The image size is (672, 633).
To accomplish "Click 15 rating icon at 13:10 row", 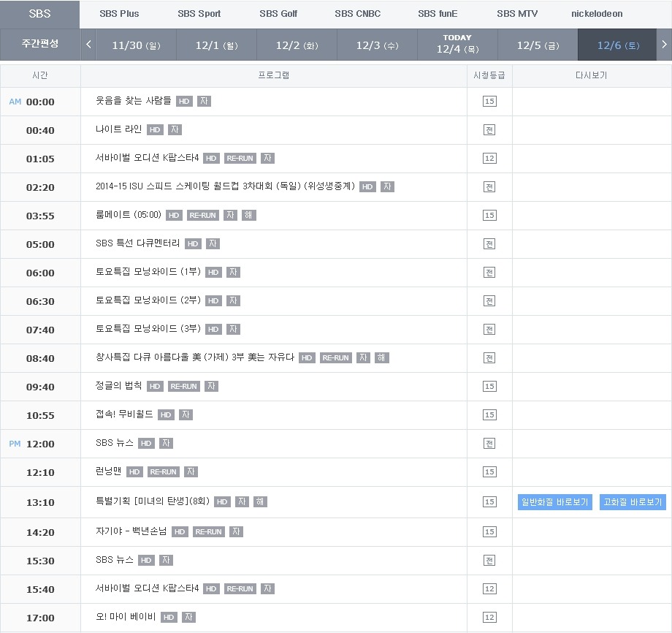I will pos(489,501).
